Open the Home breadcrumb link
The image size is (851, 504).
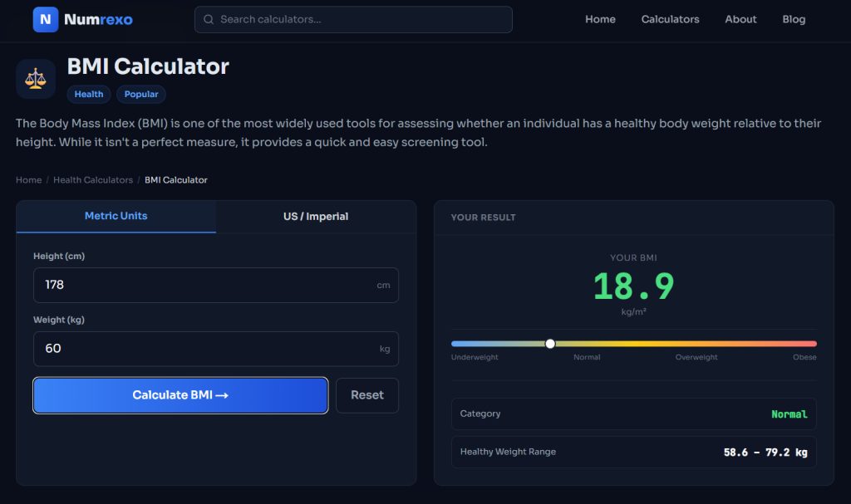[29, 180]
